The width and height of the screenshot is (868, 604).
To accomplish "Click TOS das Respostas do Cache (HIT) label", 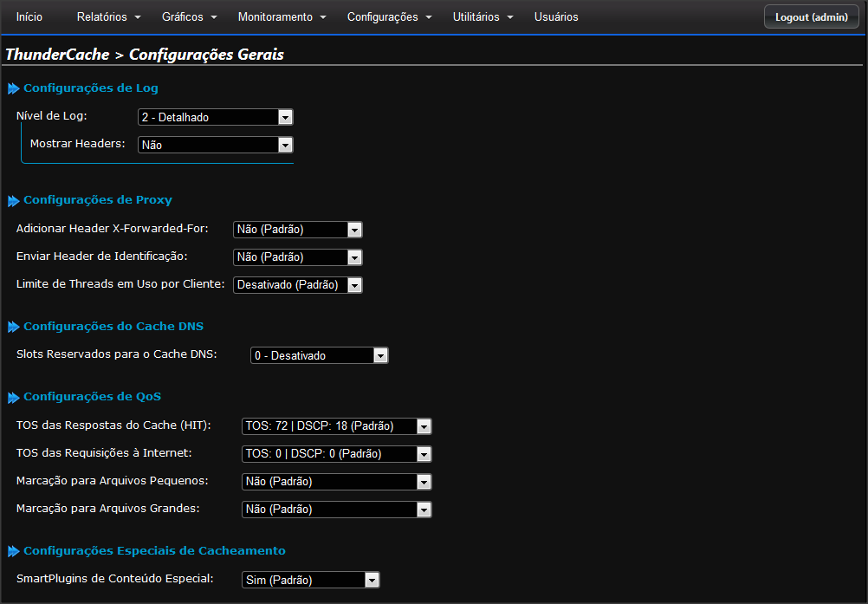I will [113, 425].
